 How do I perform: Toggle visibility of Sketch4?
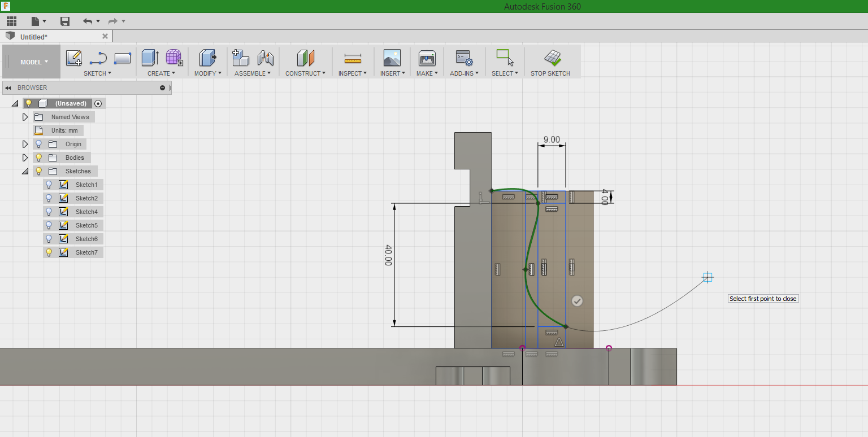(49, 212)
